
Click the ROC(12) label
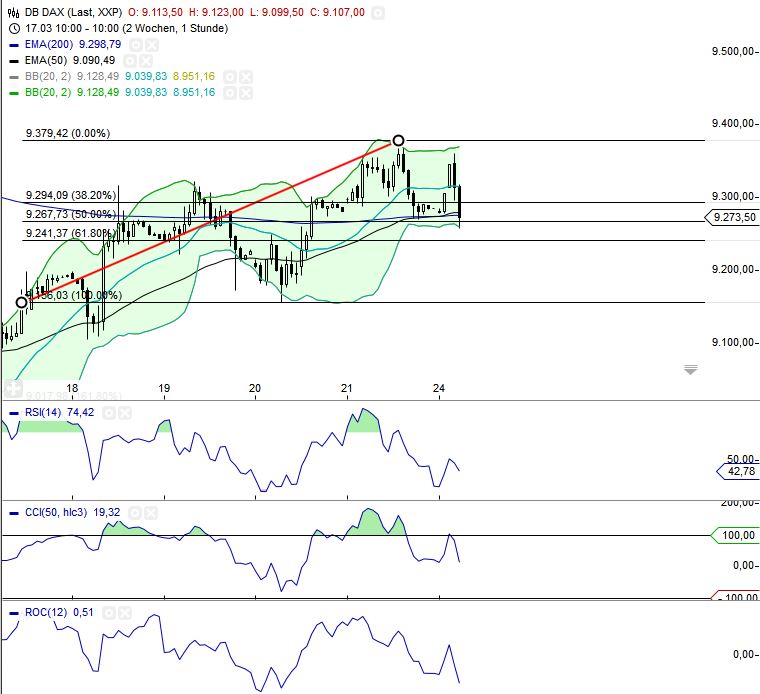click(x=46, y=613)
